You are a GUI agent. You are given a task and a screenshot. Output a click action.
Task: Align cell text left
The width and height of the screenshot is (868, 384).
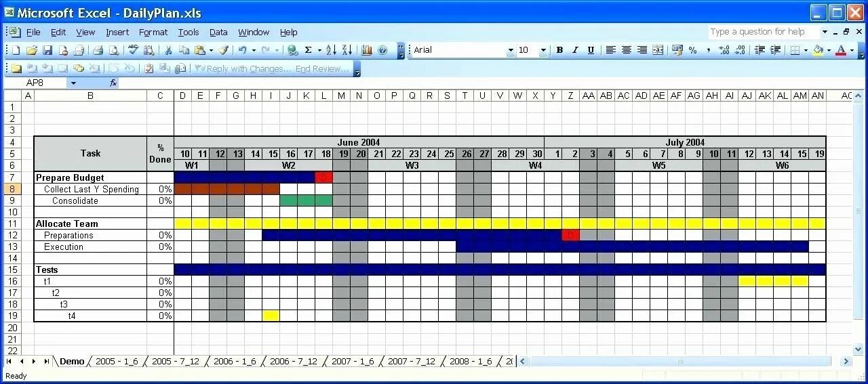[x=610, y=50]
